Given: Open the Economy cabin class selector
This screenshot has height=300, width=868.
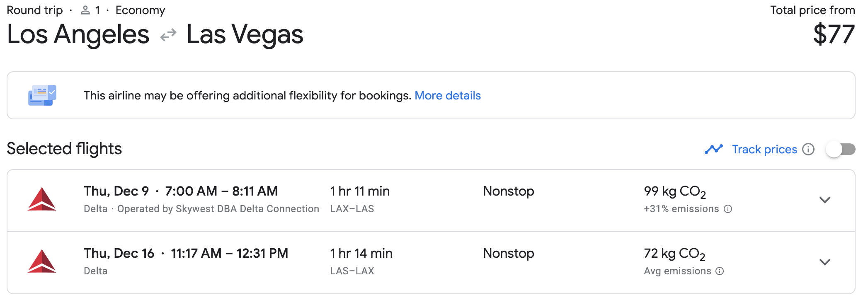Looking at the screenshot, I should 140,10.
